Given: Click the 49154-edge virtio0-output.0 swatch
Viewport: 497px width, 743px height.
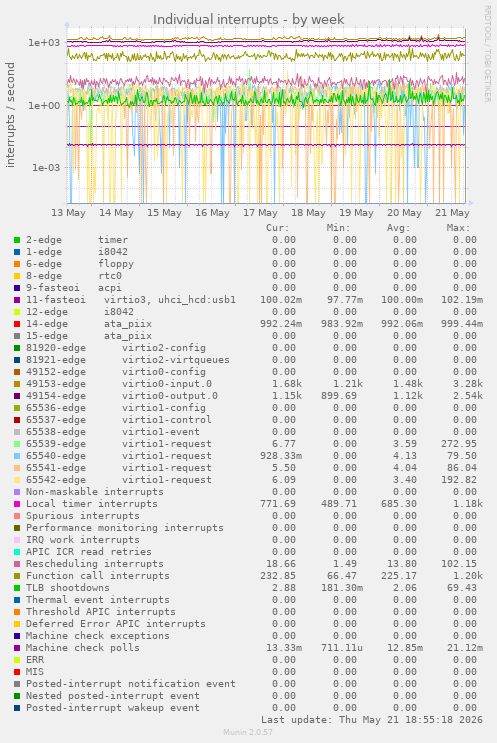Looking at the screenshot, I should 17,396.
